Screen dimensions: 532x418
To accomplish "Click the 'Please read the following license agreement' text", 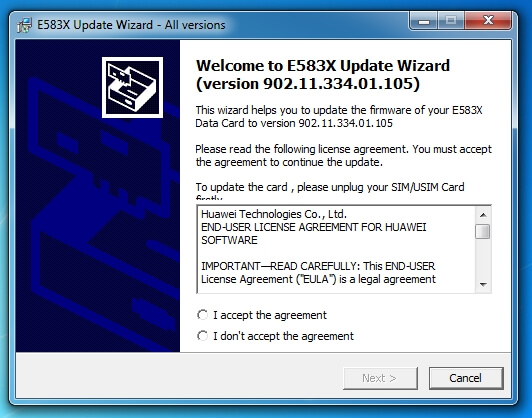I will [x=301, y=149].
